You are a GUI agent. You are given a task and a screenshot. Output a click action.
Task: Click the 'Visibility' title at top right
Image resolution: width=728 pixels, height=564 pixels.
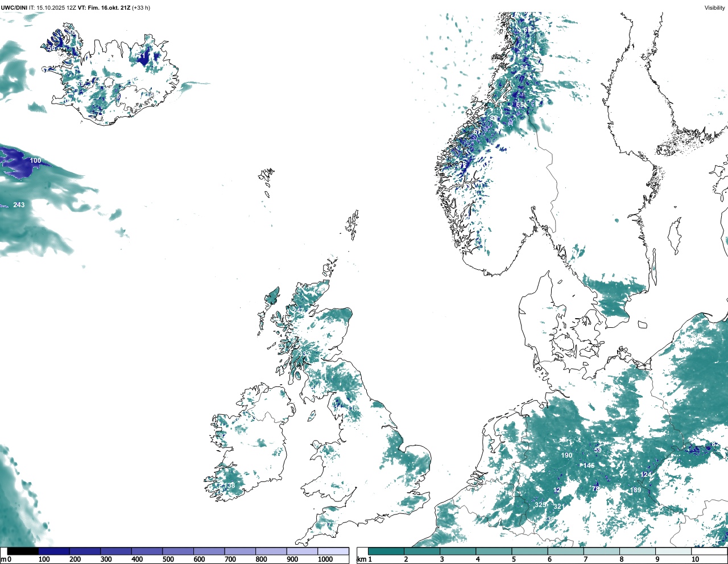click(x=714, y=7)
